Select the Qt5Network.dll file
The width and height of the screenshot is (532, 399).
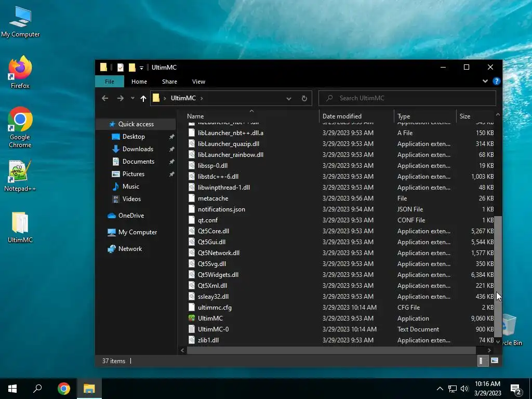(219, 253)
